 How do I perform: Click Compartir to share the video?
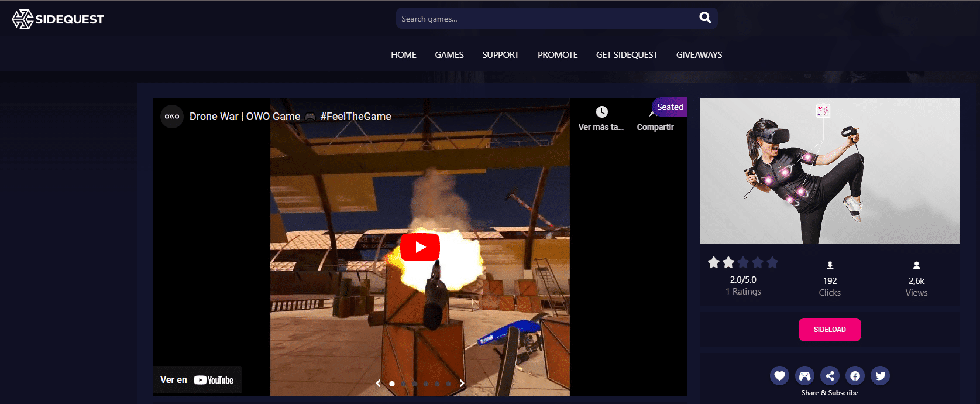tap(655, 127)
